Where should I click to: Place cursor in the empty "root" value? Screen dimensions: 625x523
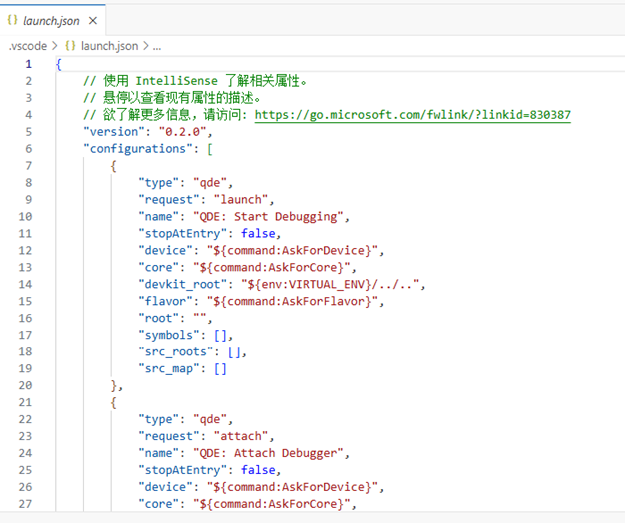pos(206,318)
